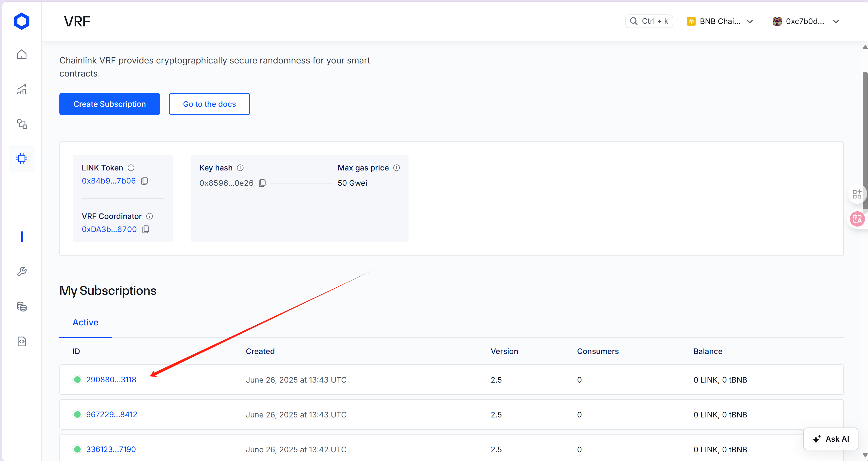Click key hash text 0x8596...0e26
The height and width of the screenshot is (461, 868).
coord(226,183)
